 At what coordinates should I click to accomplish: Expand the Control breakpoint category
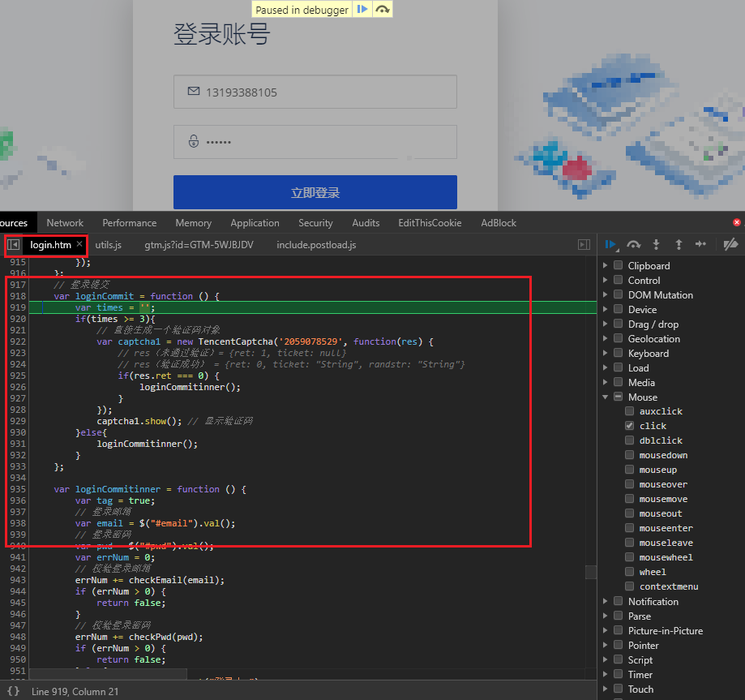[606, 280]
